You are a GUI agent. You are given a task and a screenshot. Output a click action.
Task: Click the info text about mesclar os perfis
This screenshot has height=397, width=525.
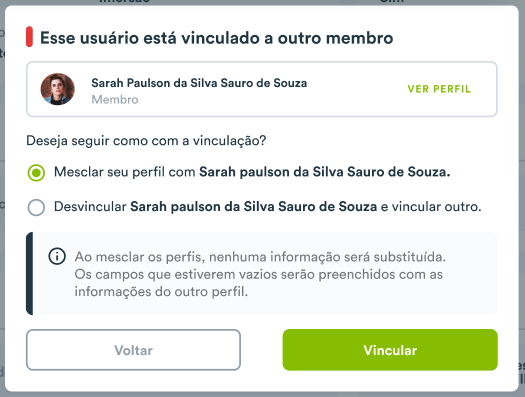[260, 274]
